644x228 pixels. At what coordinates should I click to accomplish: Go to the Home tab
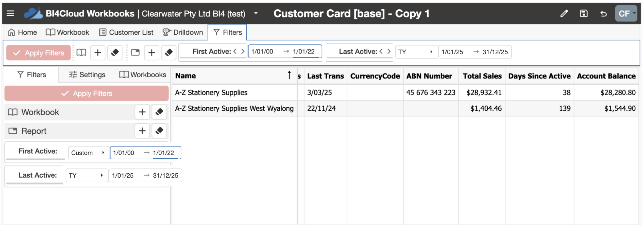(22, 32)
